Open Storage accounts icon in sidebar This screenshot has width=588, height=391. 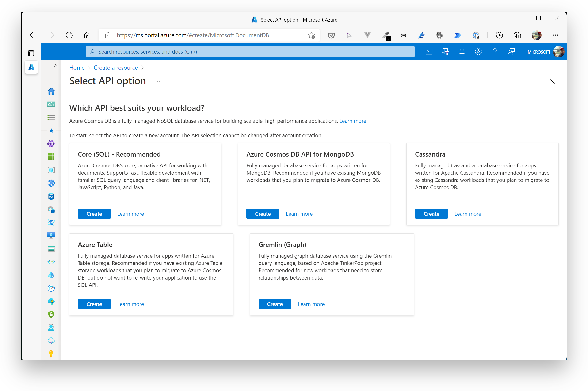point(51,249)
